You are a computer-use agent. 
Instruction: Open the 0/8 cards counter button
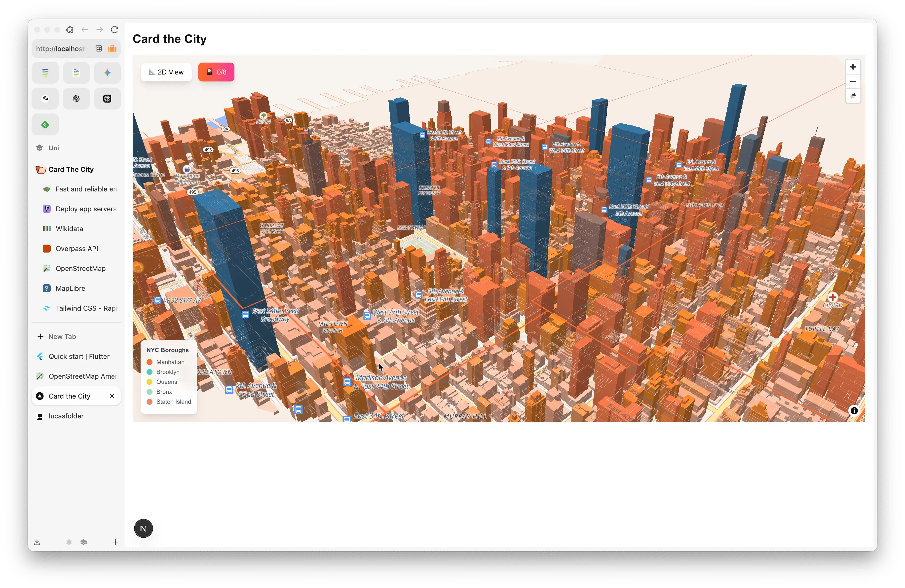click(216, 72)
